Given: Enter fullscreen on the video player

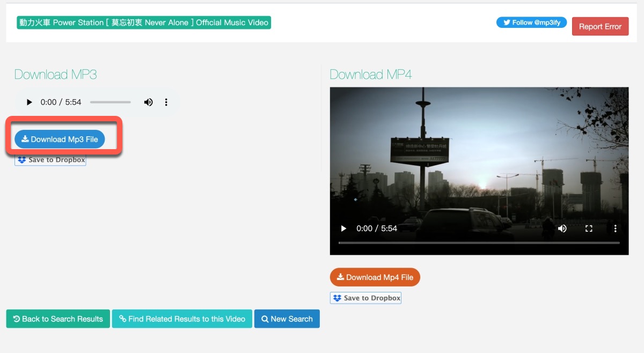Looking at the screenshot, I should click(x=589, y=229).
